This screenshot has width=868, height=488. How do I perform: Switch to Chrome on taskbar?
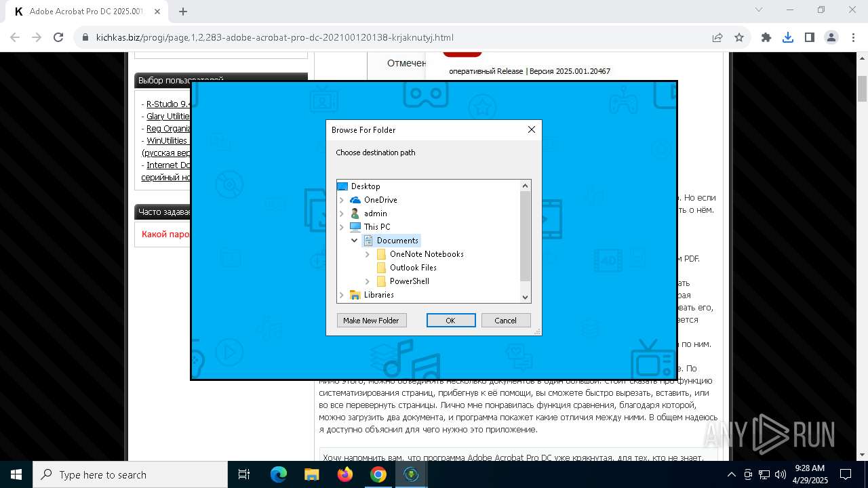pyautogui.click(x=378, y=474)
